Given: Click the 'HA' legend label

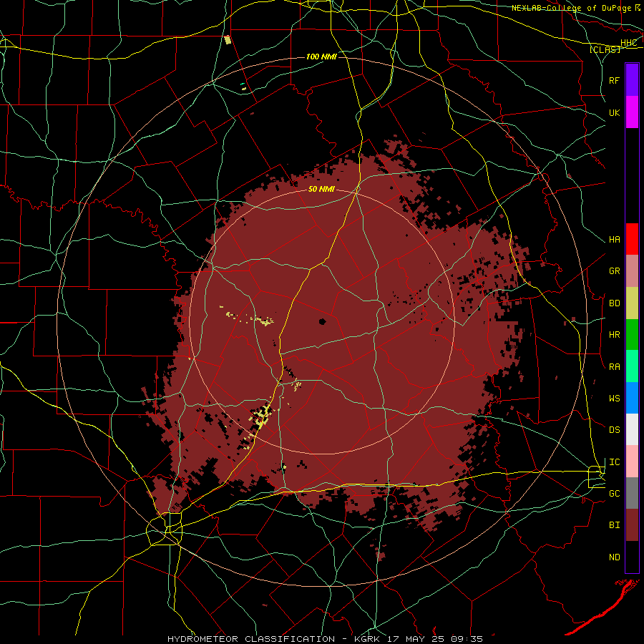Looking at the screenshot, I should click(615, 240).
